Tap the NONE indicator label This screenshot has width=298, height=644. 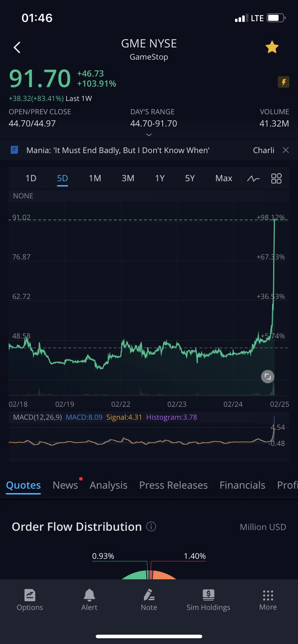point(23,196)
